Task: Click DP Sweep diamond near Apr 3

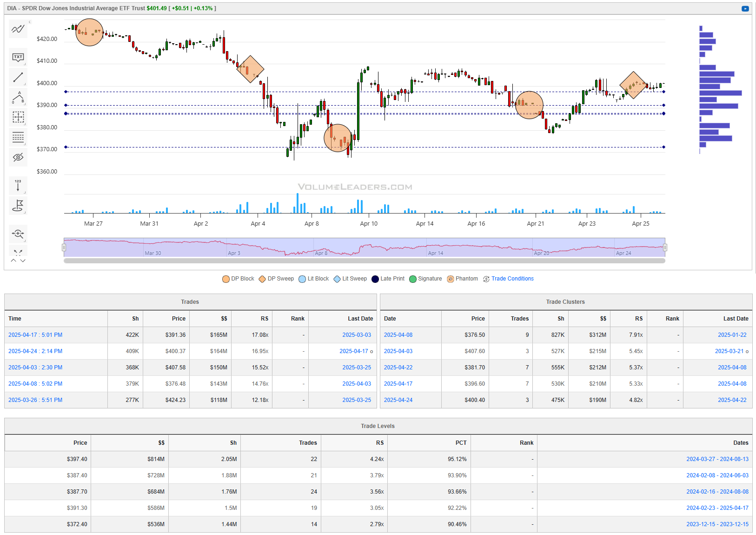Action: [250, 69]
